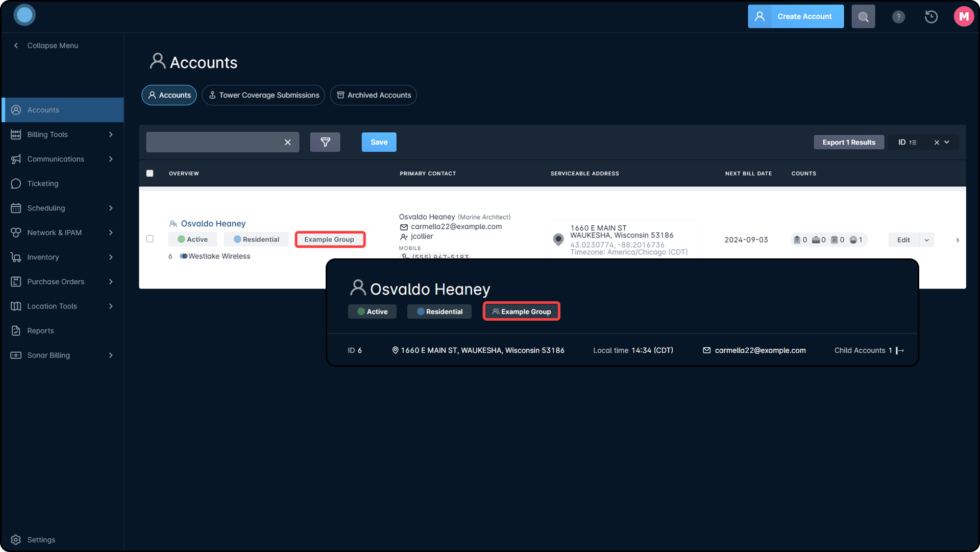Switch to the Accounts tab

[169, 95]
